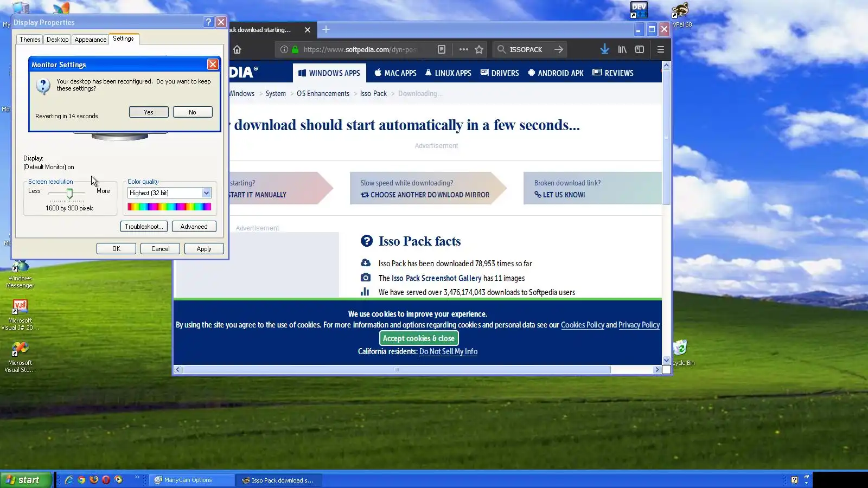Open Advanced display settings
868x488 pixels.
(194, 227)
